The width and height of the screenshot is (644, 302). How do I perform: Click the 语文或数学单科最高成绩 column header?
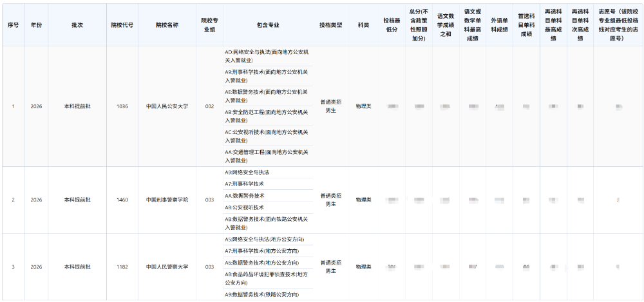coord(473,25)
